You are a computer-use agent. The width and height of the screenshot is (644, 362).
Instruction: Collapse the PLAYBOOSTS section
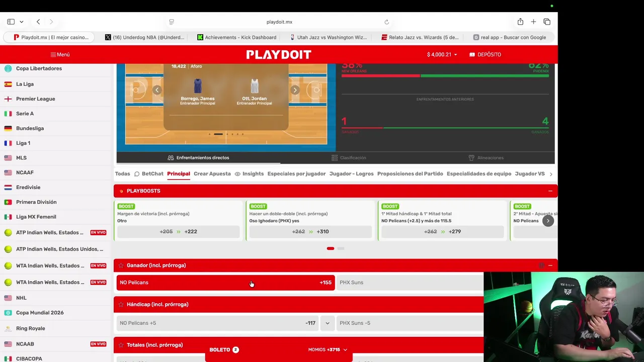[x=550, y=191]
